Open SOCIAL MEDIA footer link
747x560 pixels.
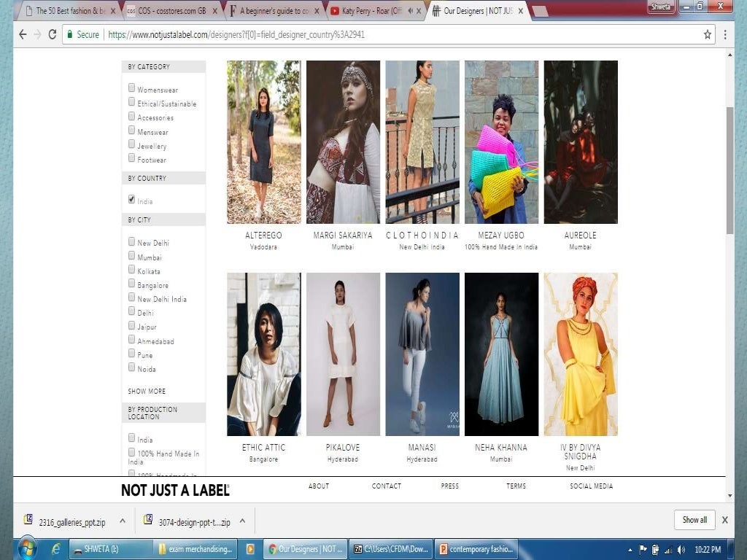(591, 486)
